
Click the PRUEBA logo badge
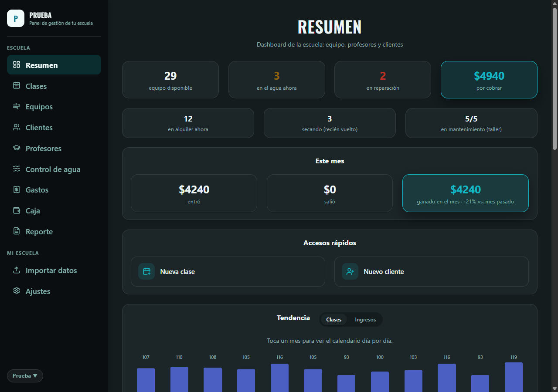point(16,18)
